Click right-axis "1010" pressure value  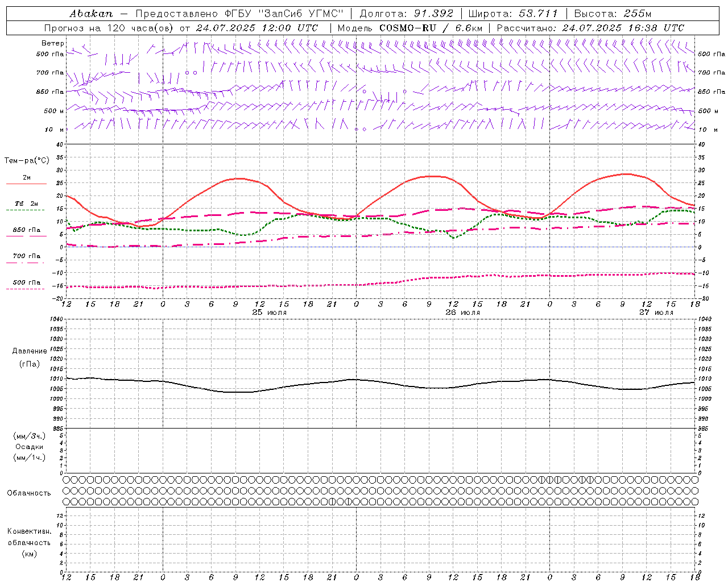point(705,379)
